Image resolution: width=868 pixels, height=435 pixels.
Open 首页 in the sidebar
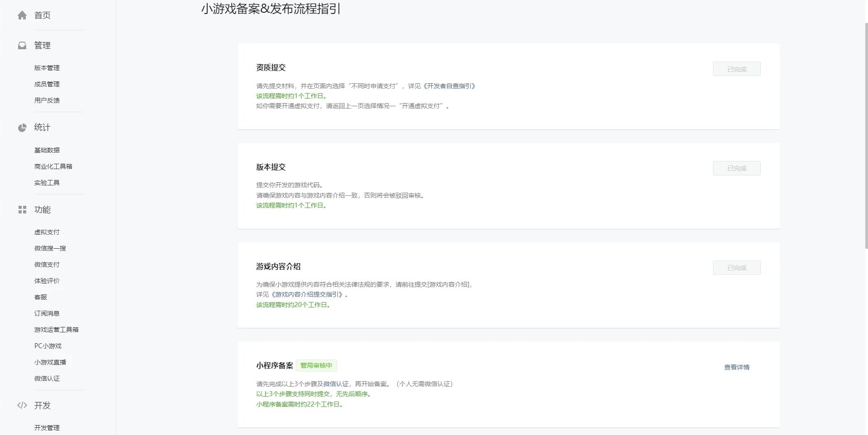42,15
